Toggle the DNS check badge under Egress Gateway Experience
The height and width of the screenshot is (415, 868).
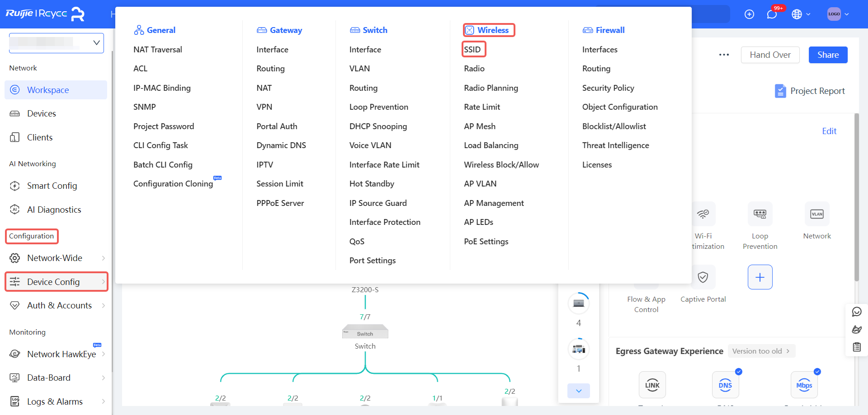tap(739, 372)
